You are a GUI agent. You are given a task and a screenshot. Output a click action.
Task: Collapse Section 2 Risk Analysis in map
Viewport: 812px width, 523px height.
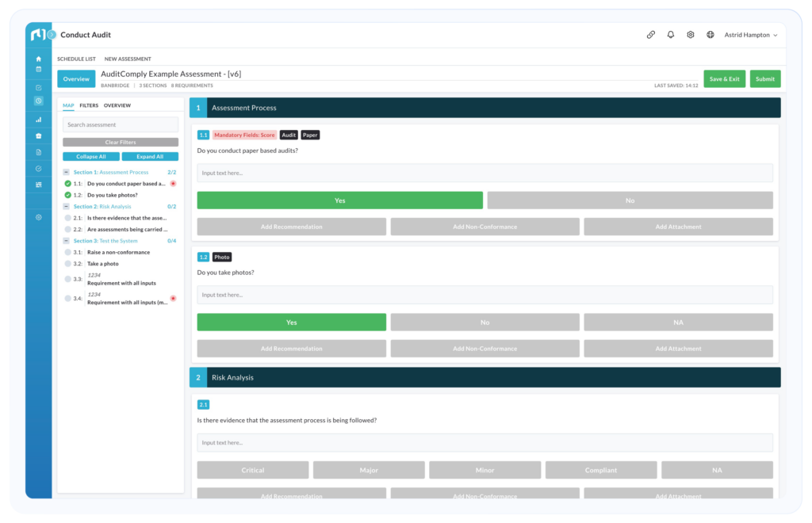(x=67, y=206)
